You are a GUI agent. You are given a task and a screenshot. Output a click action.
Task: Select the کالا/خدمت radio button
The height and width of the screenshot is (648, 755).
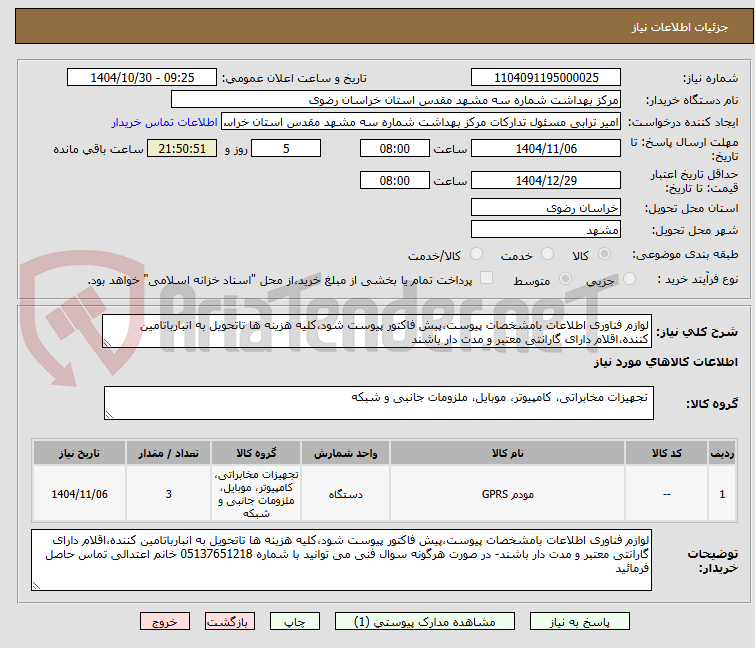pos(476,254)
